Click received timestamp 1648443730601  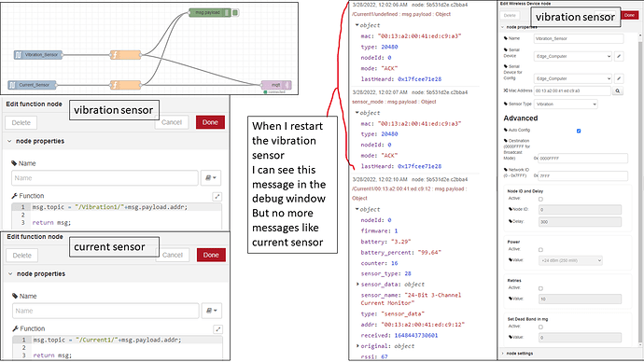pyautogui.click(x=416, y=335)
